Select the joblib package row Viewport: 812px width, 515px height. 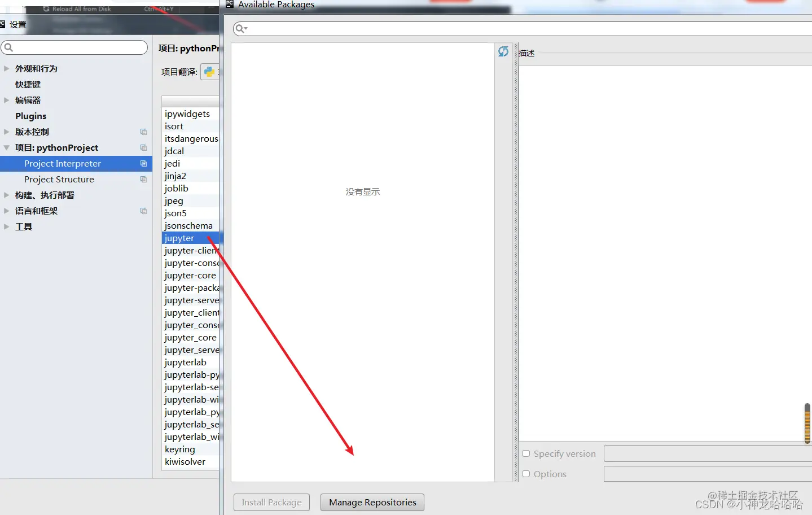[190, 188]
